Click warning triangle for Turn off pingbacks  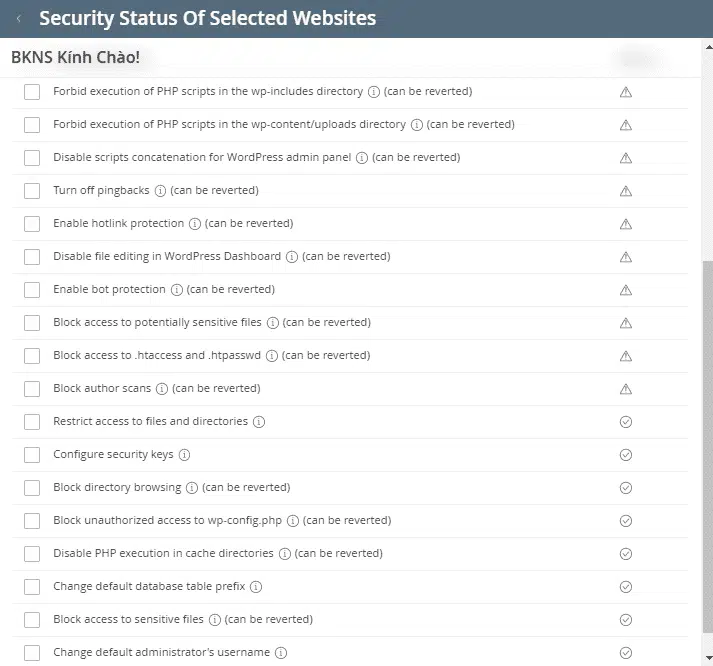point(626,191)
